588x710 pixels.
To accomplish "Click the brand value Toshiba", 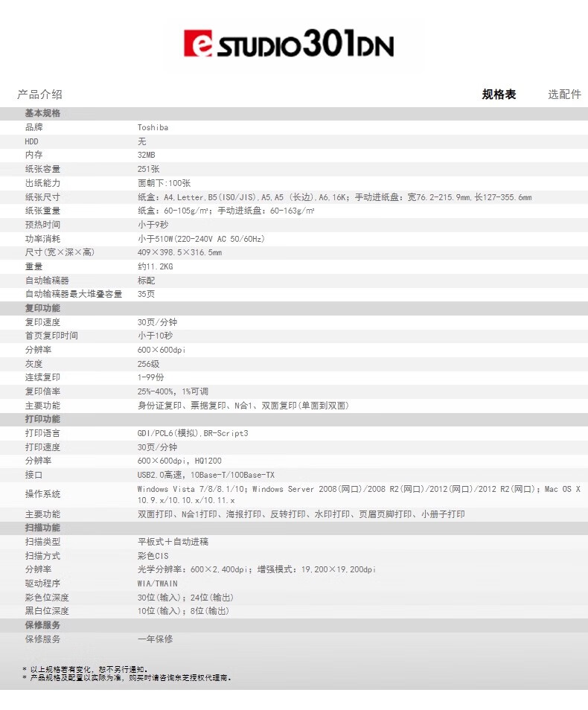I will point(153,128).
